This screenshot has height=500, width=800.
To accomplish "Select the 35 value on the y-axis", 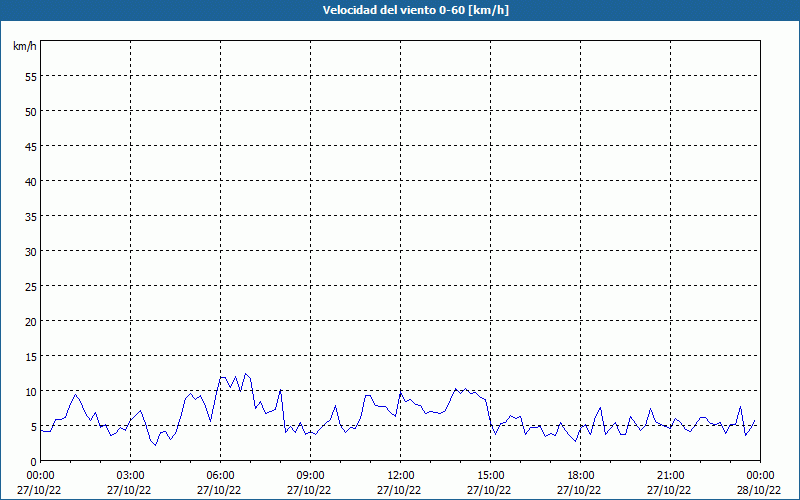I will [x=31, y=216].
